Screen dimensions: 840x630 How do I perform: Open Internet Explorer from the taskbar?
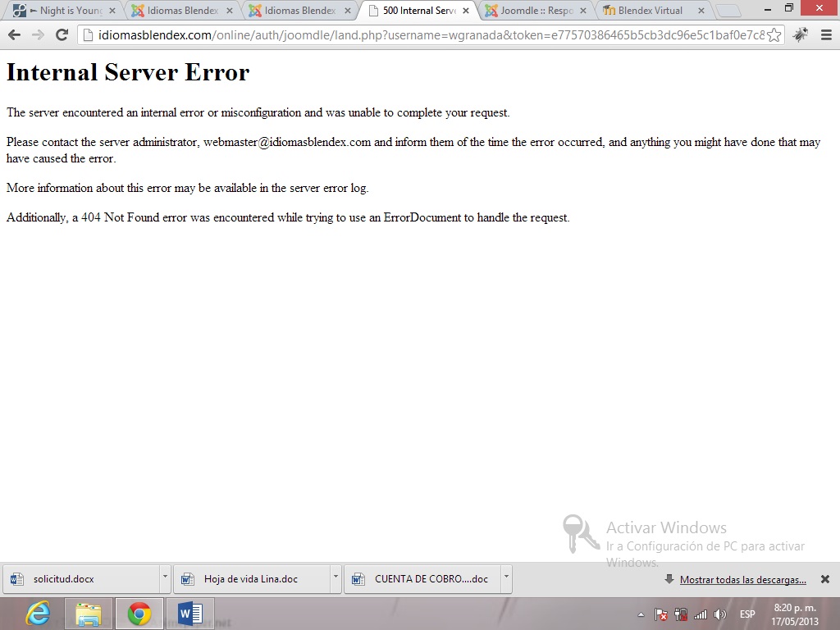click(38, 614)
